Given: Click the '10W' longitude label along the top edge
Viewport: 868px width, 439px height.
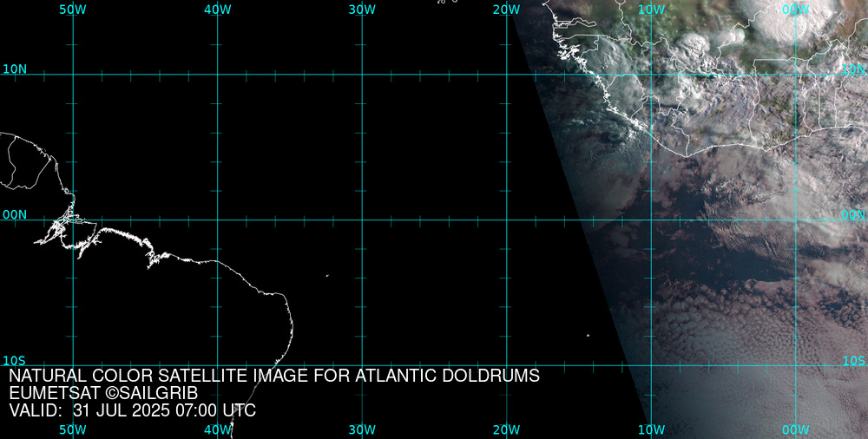Looking at the screenshot, I should coord(652,10).
